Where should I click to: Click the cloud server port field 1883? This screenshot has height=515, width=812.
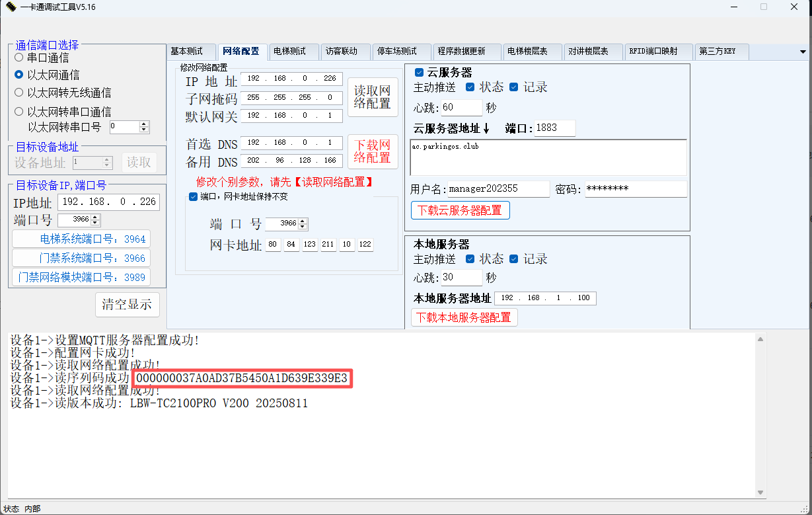[x=555, y=128]
